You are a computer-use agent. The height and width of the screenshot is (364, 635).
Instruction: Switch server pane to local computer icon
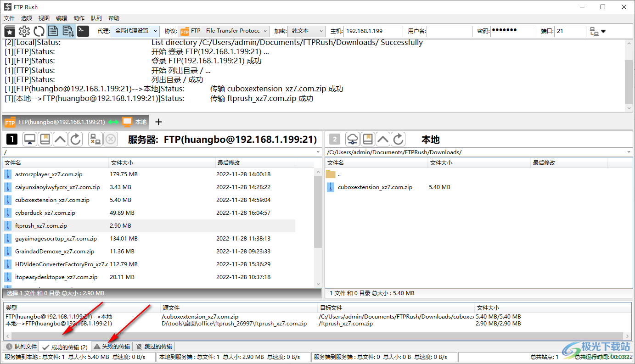click(30, 140)
